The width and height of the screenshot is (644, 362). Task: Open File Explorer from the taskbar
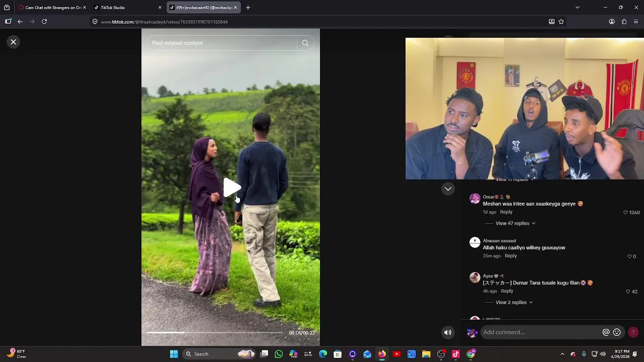point(426,354)
